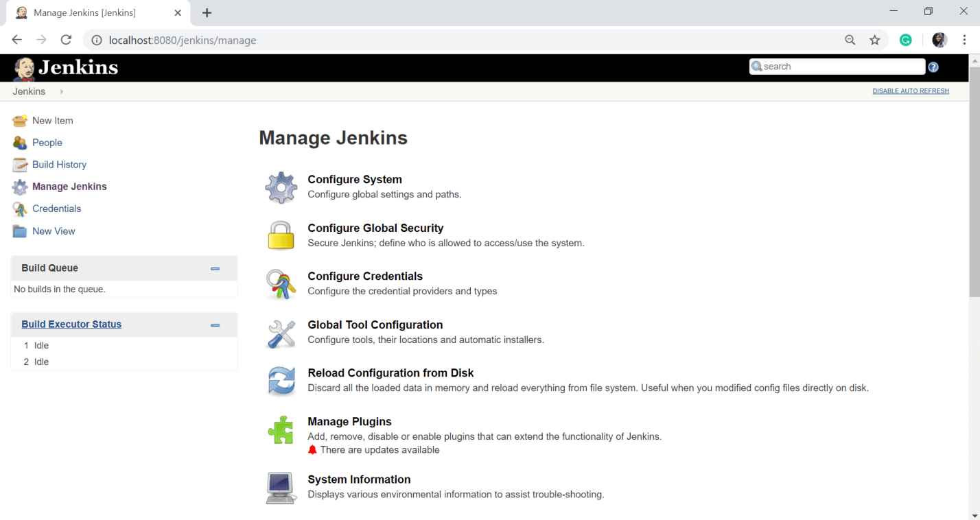Click the page vertical scrollbar thumb
This screenshot has height=520, width=980.
(x=974, y=182)
